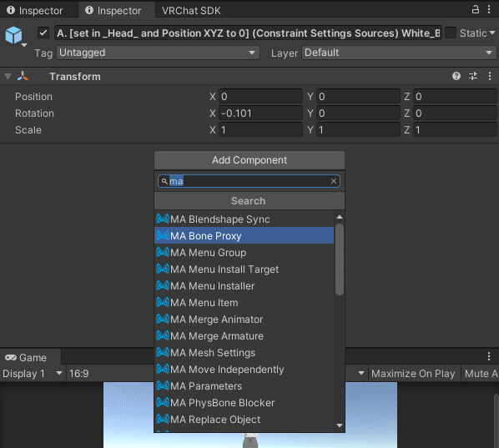Screen dimensions: 499x448
Task: Click the Scale property label
Action: tap(28, 130)
